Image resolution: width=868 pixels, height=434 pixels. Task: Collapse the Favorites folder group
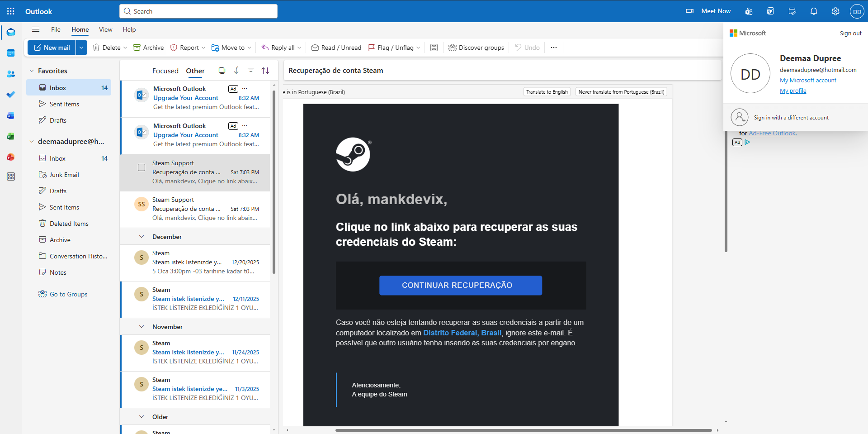click(32, 71)
